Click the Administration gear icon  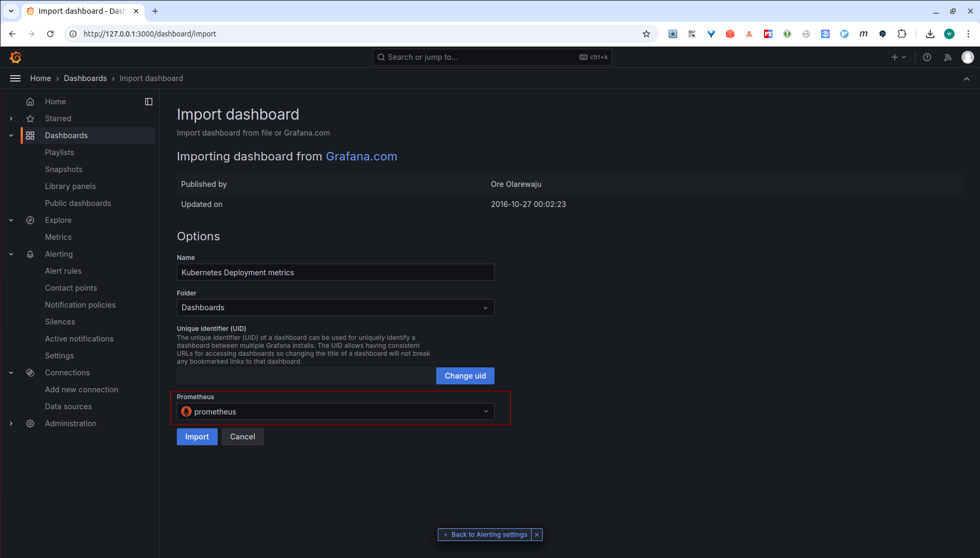[x=30, y=424]
